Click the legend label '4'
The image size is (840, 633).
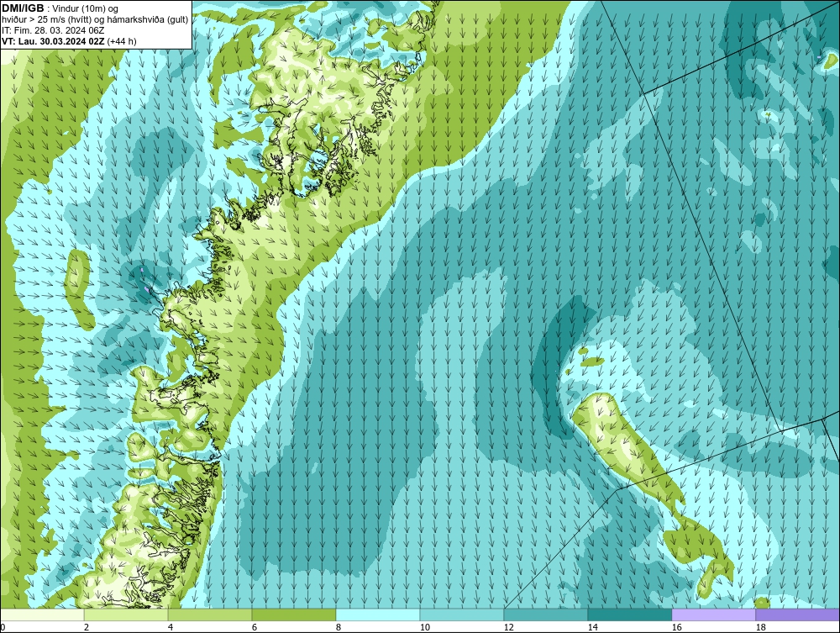point(171,627)
